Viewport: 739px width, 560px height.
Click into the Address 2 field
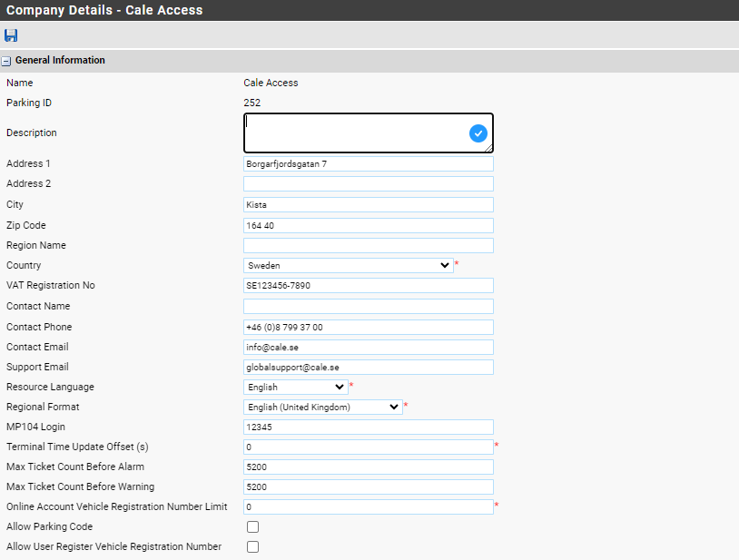tap(368, 183)
